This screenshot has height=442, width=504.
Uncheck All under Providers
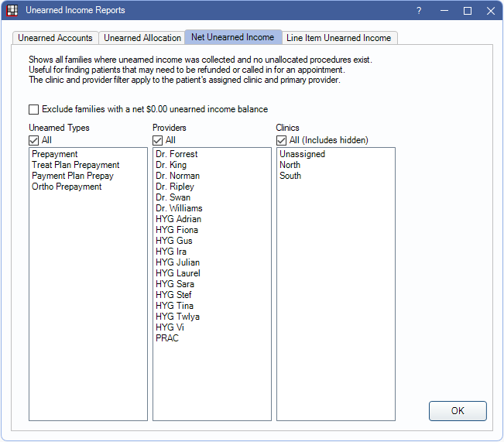(x=158, y=141)
